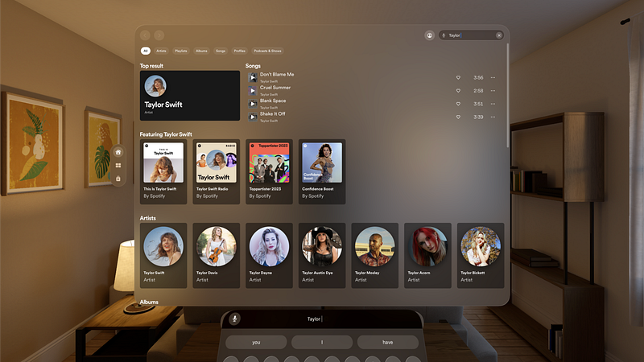Select the Songs filter tab
Screen dimensions: 644x362
[221, 51]
